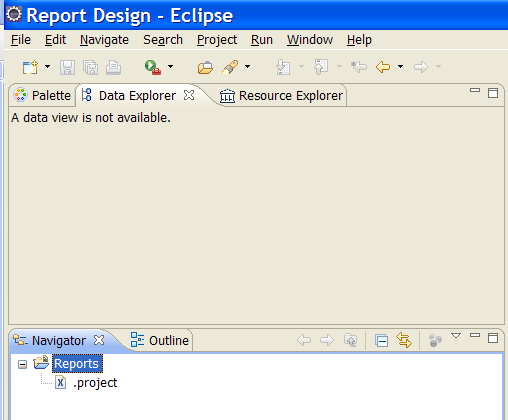Click the yellow Back navigation arrow
The image size is (508, 420).
383,67
